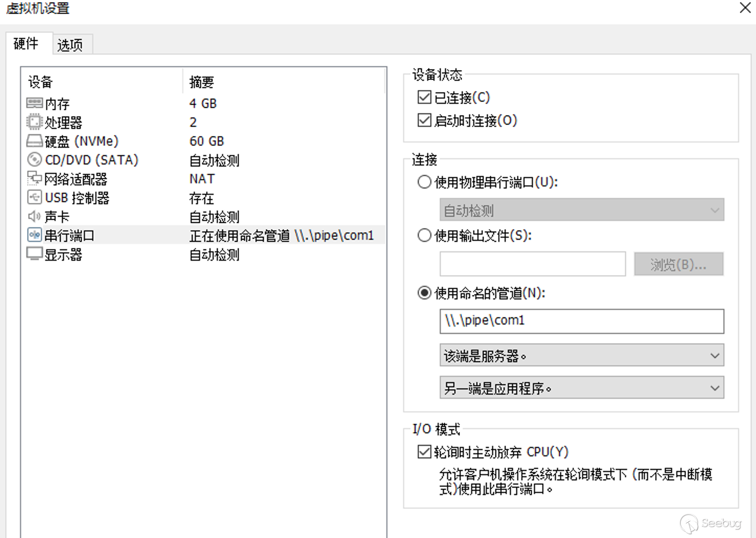756x538 pixels.
Task: Choose 使用输出文件(S) radio option
Action: 424,236
